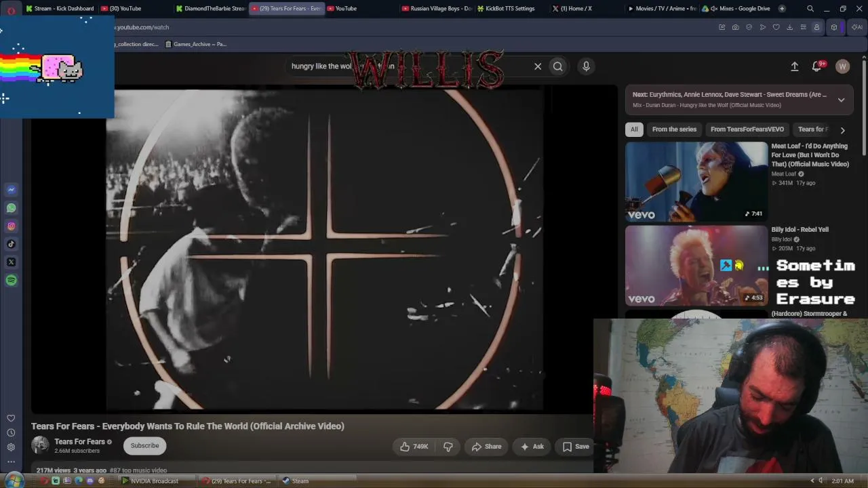868x488 pixels.
Task: Open the Meat Loaf video thumbnail
Action: click(x=696, y=182)
